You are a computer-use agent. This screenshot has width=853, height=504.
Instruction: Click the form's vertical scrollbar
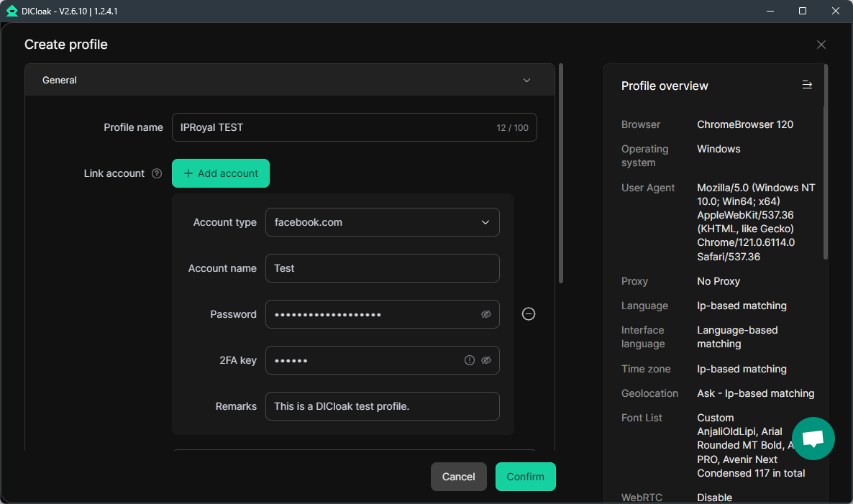tap(561, 173)
